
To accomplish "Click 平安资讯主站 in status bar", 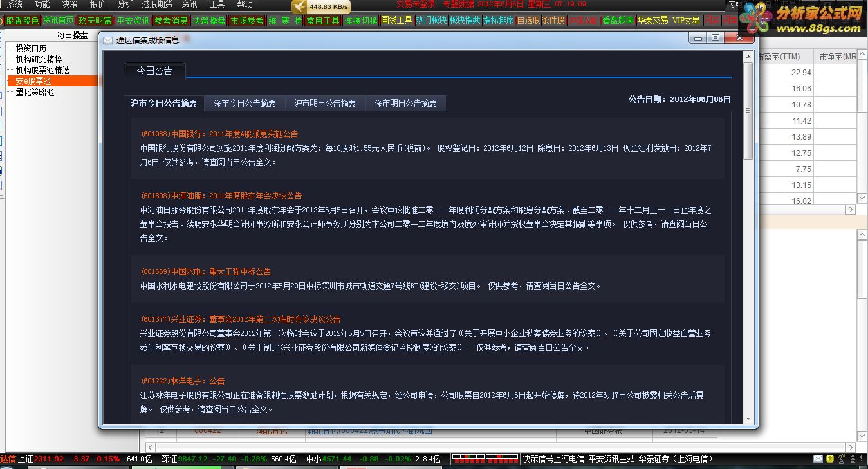I will [611, 459].
